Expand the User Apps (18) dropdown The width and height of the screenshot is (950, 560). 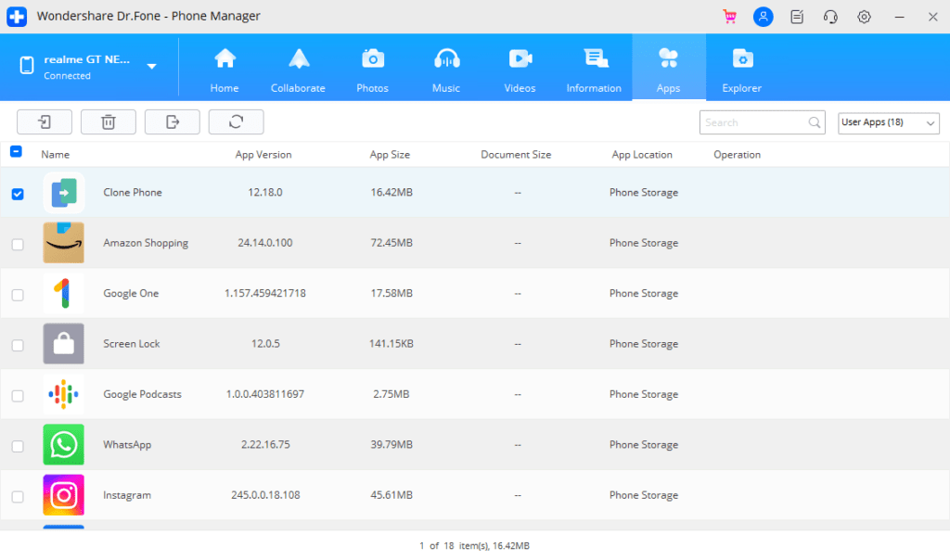click(889, 122)
